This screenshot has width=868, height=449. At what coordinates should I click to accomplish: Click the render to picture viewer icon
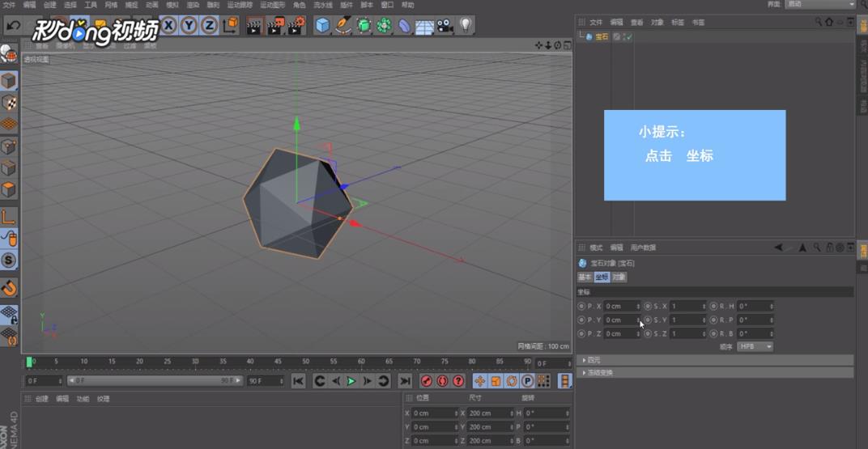[275, 25]
